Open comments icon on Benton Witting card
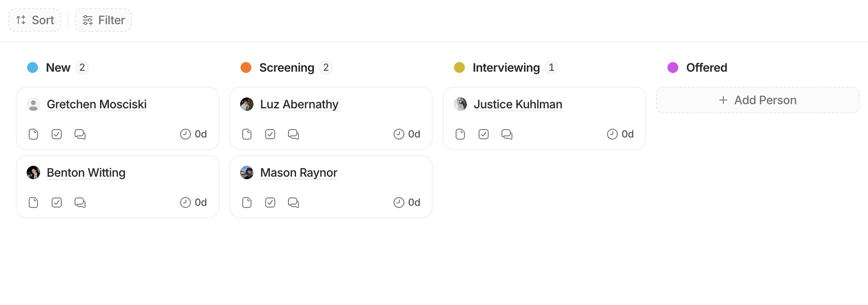The width and height of the screenshot is (868, 305). click(x=80, y=203)
